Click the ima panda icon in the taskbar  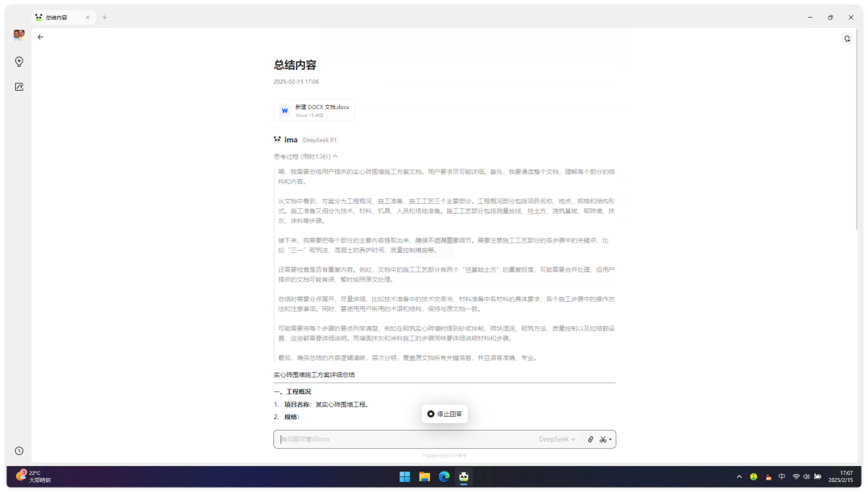click(x=464, y=477)
